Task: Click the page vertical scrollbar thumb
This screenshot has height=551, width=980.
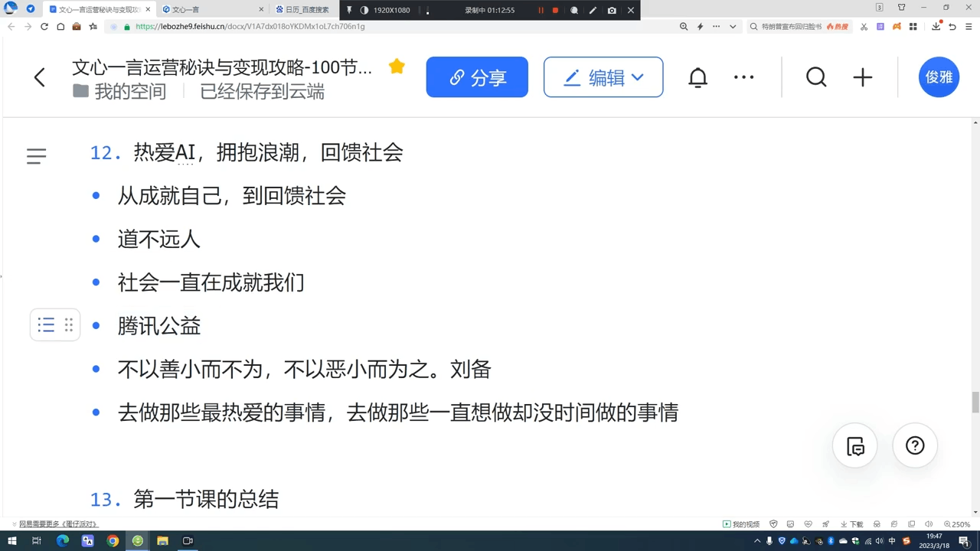Action: tap(975, 402)
